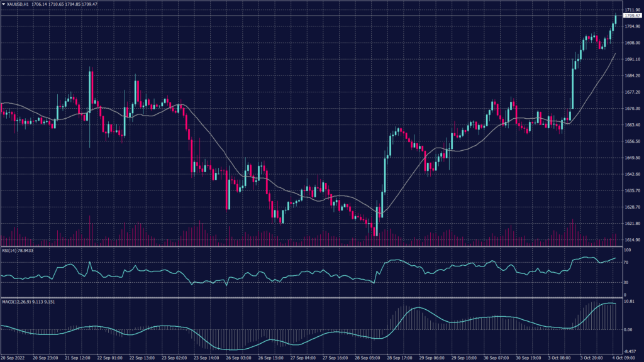Click the 1711.90 price level on the scale
Image resolution: width=644 pixels, height=362 pixels.
[x=632, y=10]
